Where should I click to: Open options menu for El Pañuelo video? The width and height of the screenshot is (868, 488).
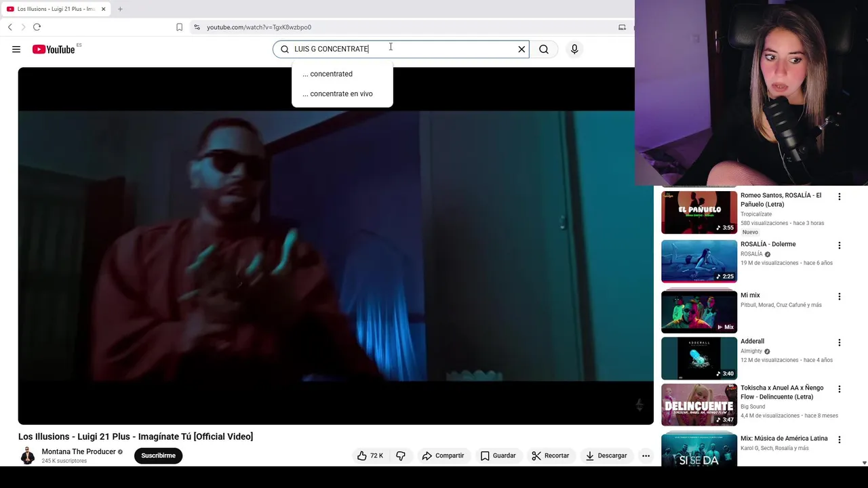pyautogui.click(x=840, y=197)
